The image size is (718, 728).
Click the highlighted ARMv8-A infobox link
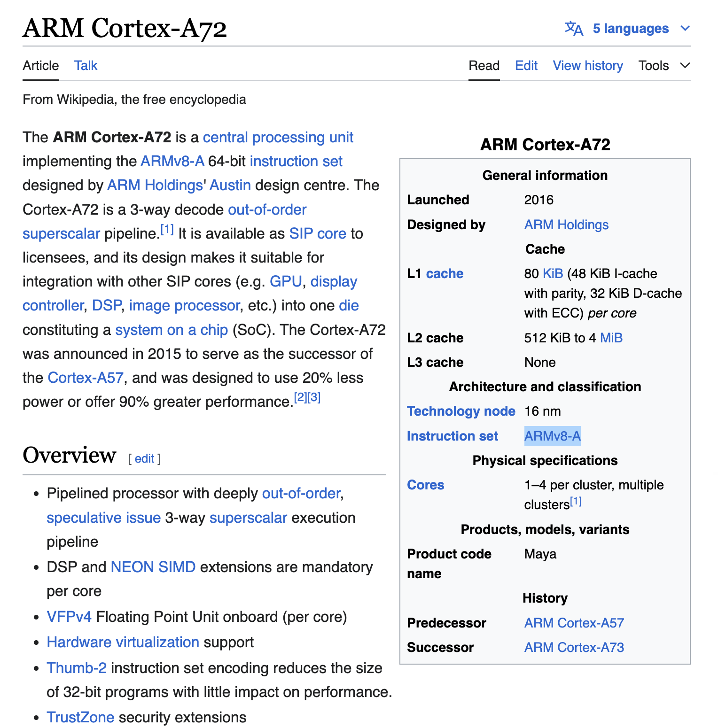(552, 436)
